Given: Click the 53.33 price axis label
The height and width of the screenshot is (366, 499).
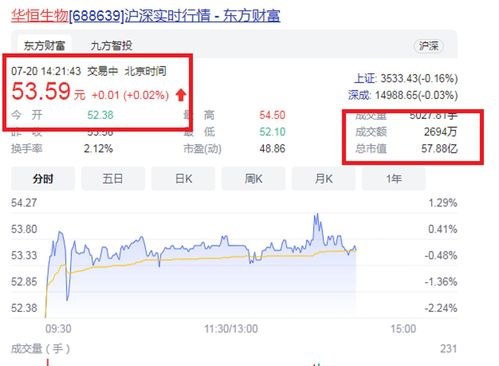Looking at the screenshot, I should click(24, 255).
